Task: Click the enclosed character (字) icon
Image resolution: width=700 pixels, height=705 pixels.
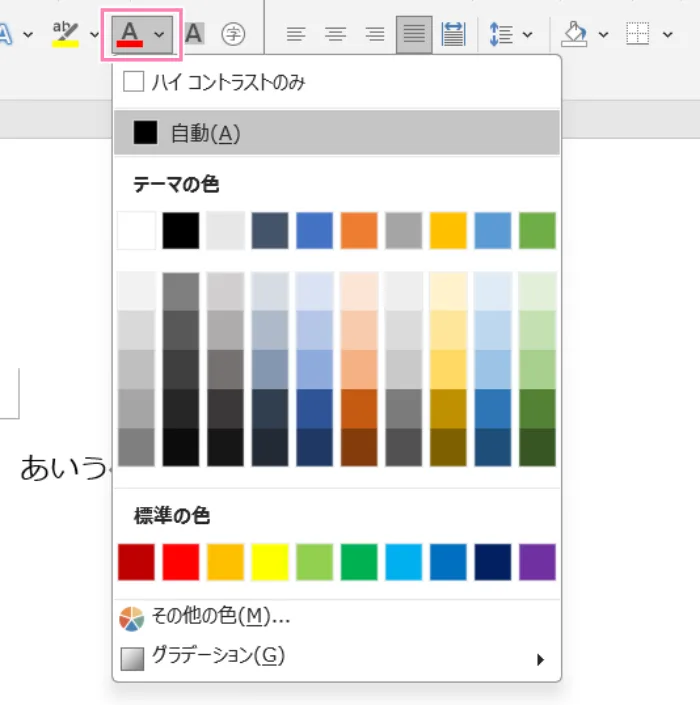Action: [234, 34]
